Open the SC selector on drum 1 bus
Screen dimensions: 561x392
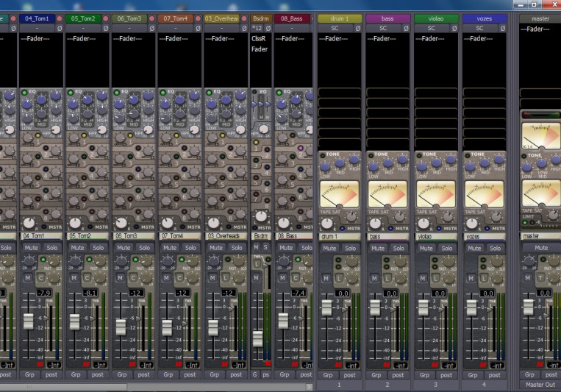[335, 28]
